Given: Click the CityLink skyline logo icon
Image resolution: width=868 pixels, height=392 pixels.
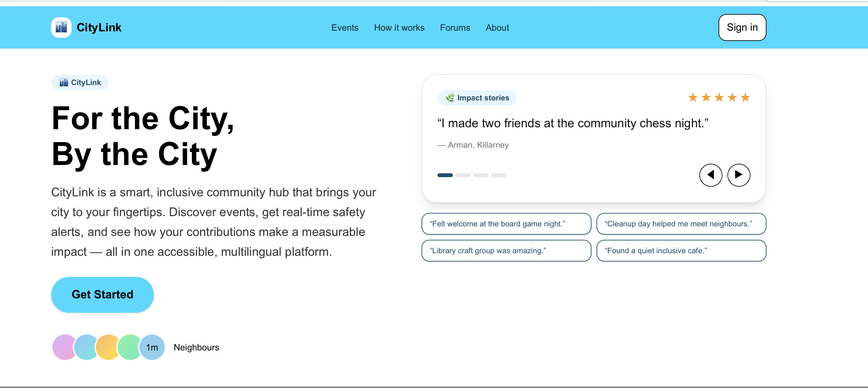Looking at the screenshot, I should 61,27.
